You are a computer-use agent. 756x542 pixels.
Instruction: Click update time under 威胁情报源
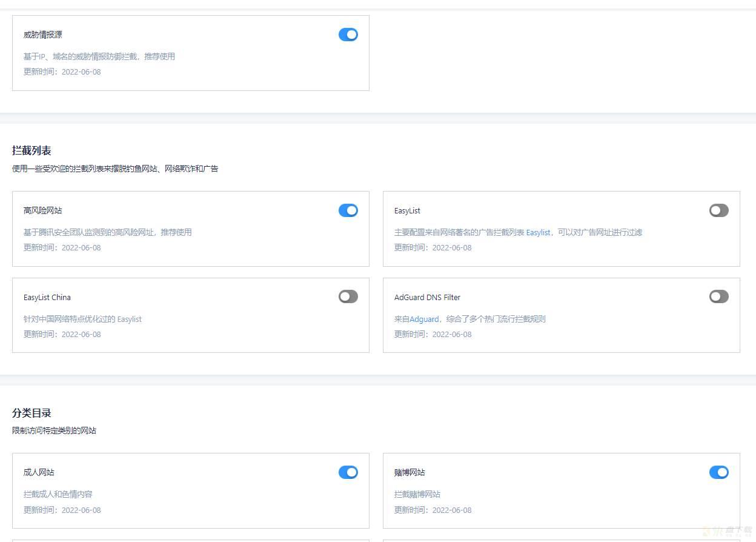[62, 72]
